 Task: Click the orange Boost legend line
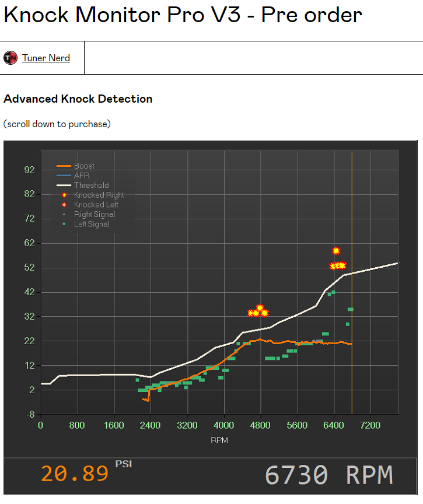pos(64,166)
